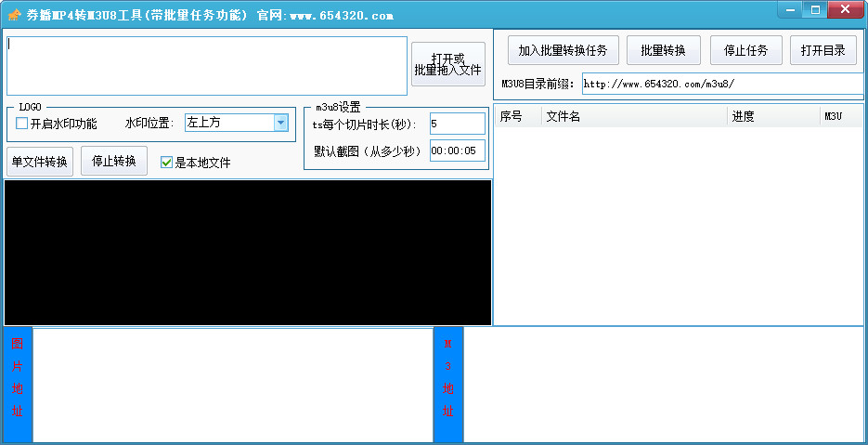The width and height of the screenshot is (868, 445).
Task: Focus the file path text area
Action: [x=207, y=66]
